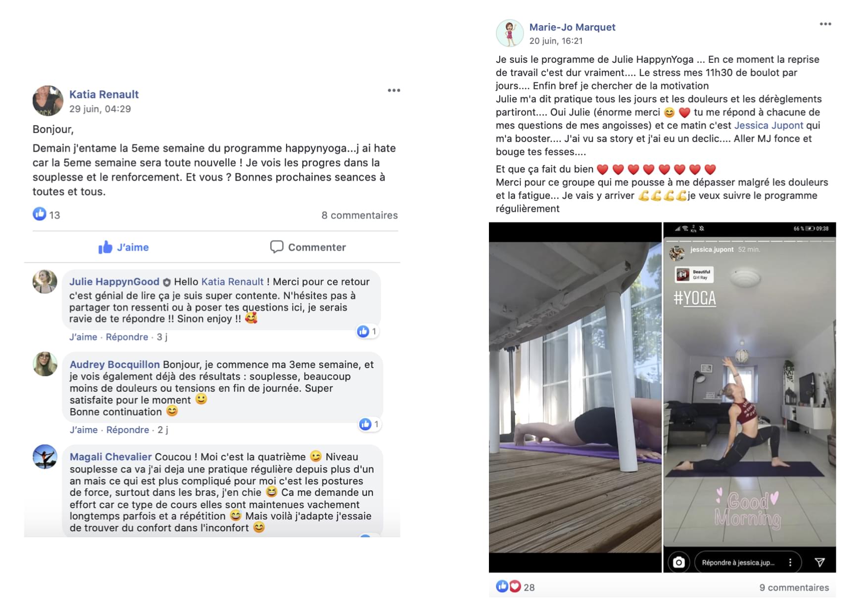
Task: Click the like count badge on Audrey's comment
Action: tap(369, 424)
